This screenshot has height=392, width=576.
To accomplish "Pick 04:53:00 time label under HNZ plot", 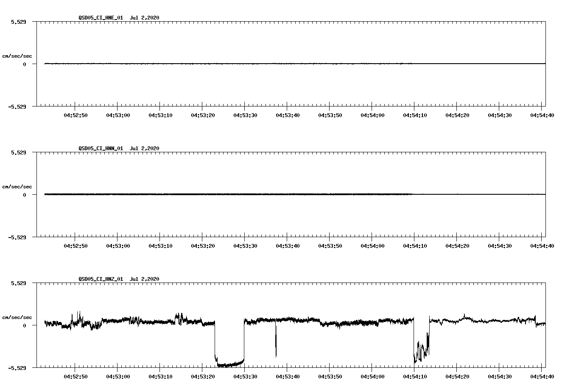I will pyautogui.click(x=118, y=376).
